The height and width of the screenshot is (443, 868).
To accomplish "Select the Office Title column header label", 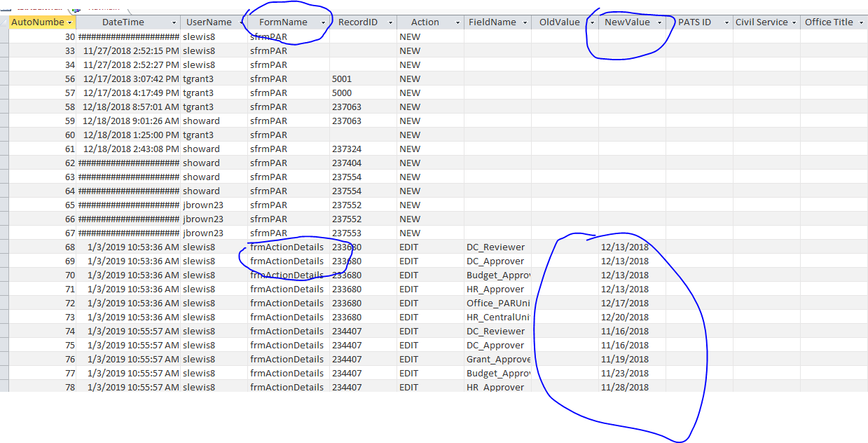I will pyautogui.click(x=829, y=22).
